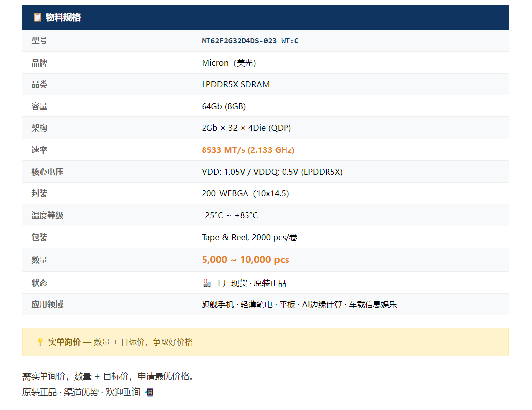
Task: Select temperature range -25°C ~ +85°C
Action: (x=230, y=215)
